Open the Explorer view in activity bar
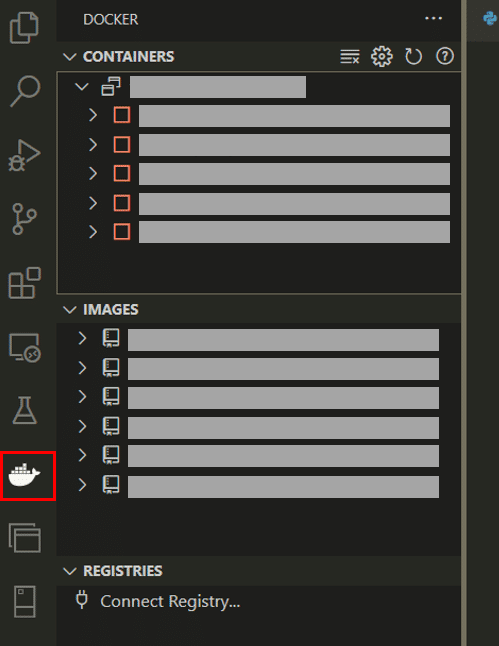 (x=24, y=28)
